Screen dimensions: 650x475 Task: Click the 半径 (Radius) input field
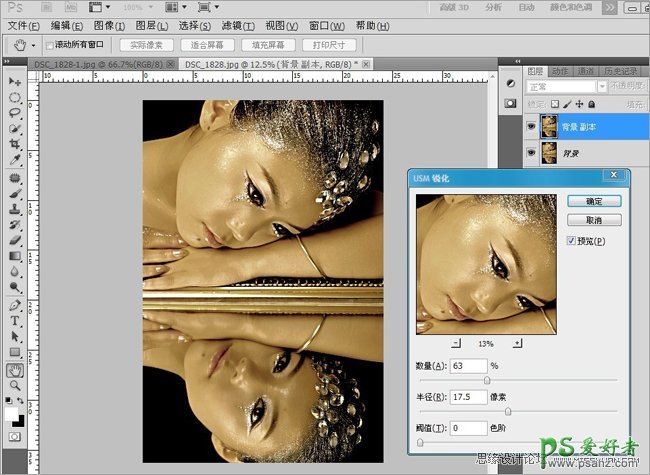[468, 397]
